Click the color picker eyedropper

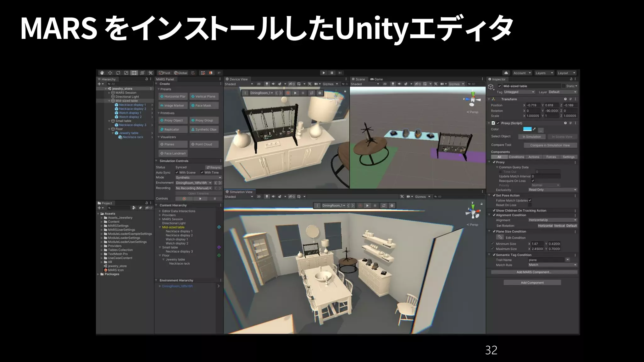[x=534, y=129]
